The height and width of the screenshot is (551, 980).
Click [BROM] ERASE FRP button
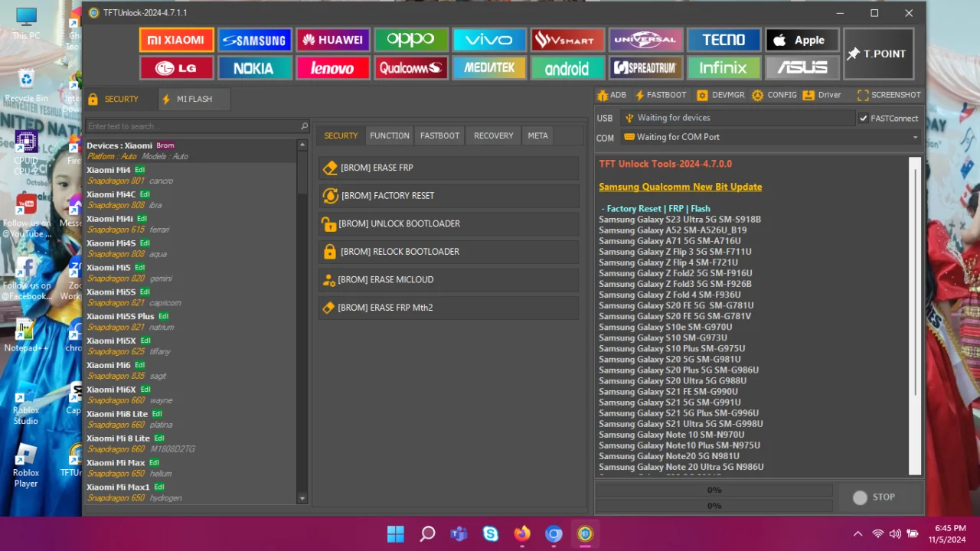point(449,168)
